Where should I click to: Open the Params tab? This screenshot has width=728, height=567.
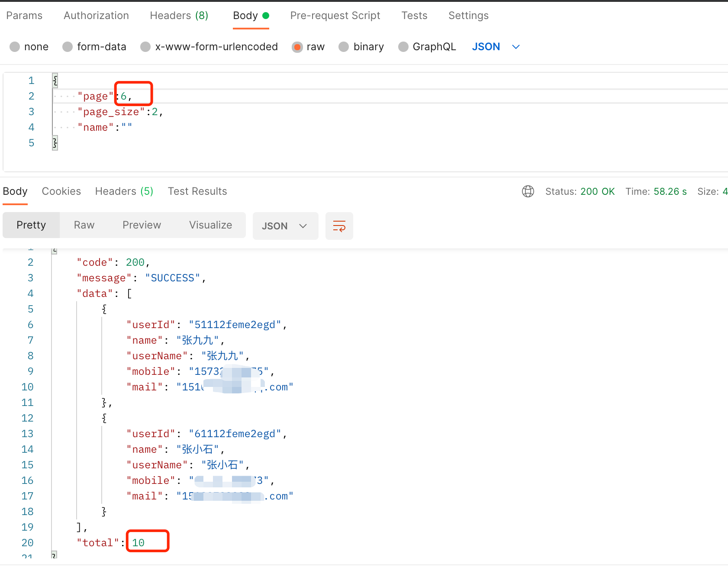pos(24,16)
